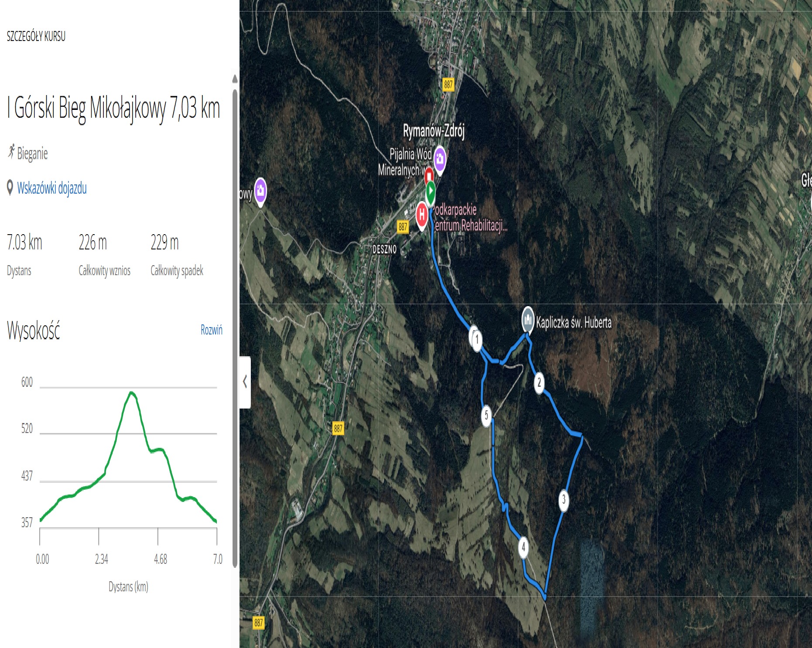Click the location pin beside Wskazówki dojazdu

click(10, 188)
